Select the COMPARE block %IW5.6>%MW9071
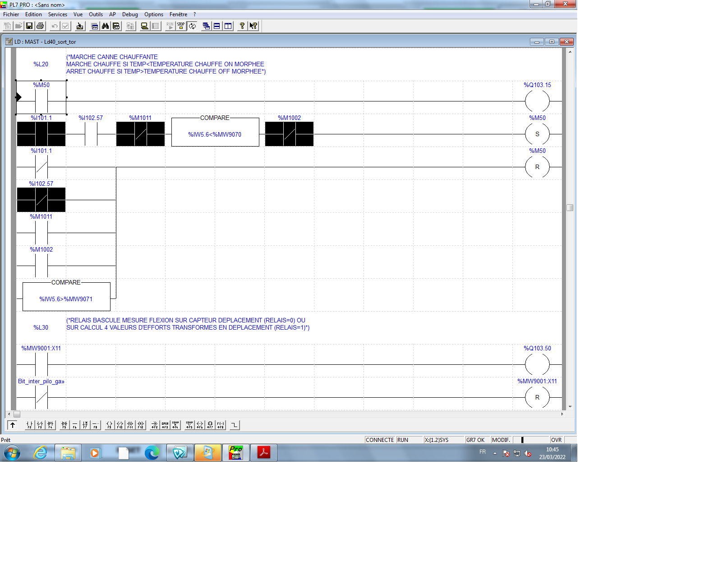The image size is (709, 588). point(66,296)
